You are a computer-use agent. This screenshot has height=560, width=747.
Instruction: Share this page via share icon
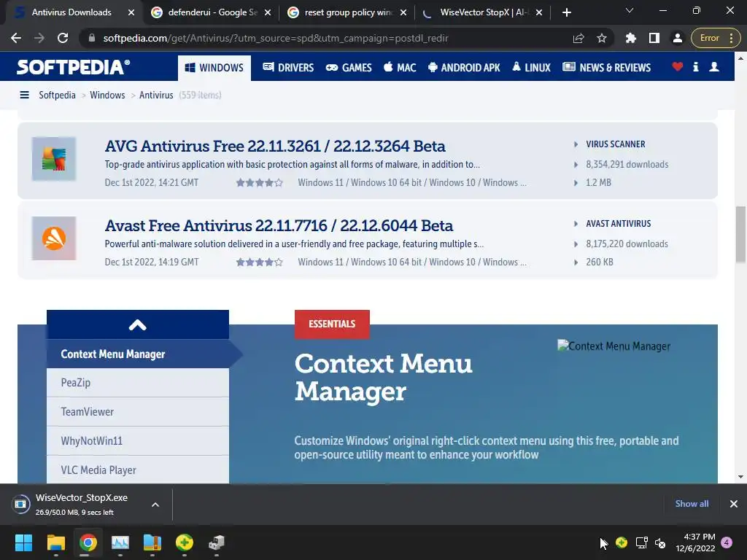coord(578,38)
